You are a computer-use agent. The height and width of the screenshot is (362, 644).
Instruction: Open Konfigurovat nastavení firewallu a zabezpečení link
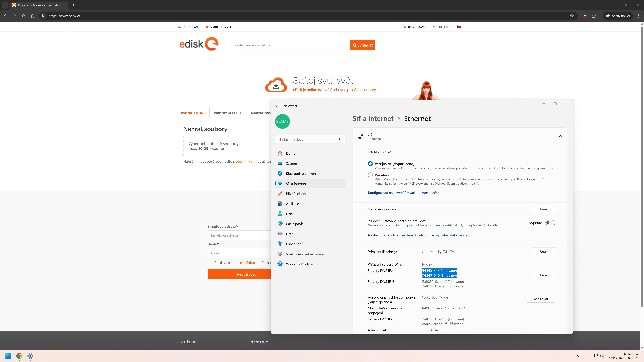pyautogui.click(x=404, y=193)
